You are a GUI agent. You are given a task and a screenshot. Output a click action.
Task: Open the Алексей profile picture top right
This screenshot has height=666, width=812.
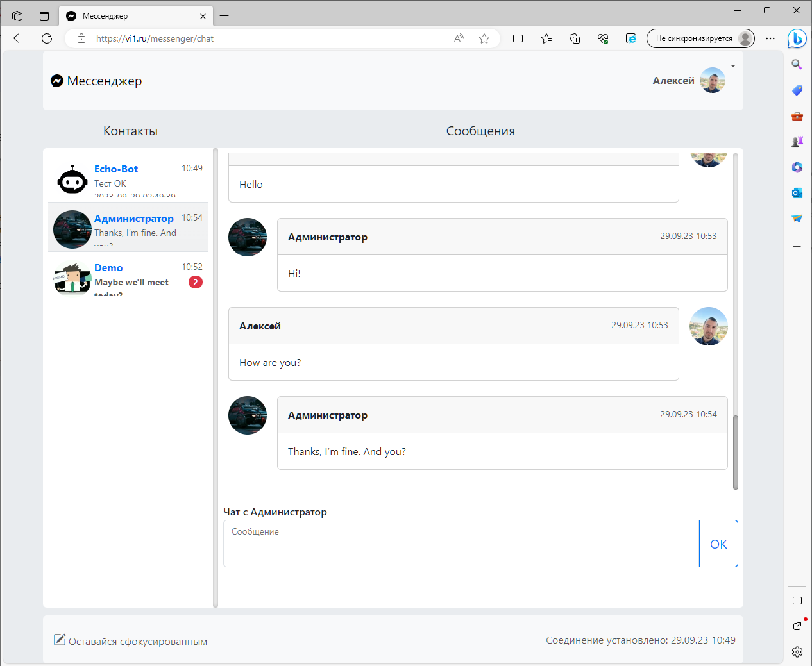712,80
